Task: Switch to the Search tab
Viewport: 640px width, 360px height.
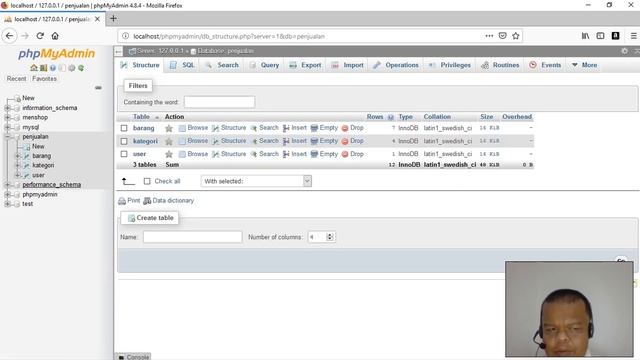Action: click(222, 65)
